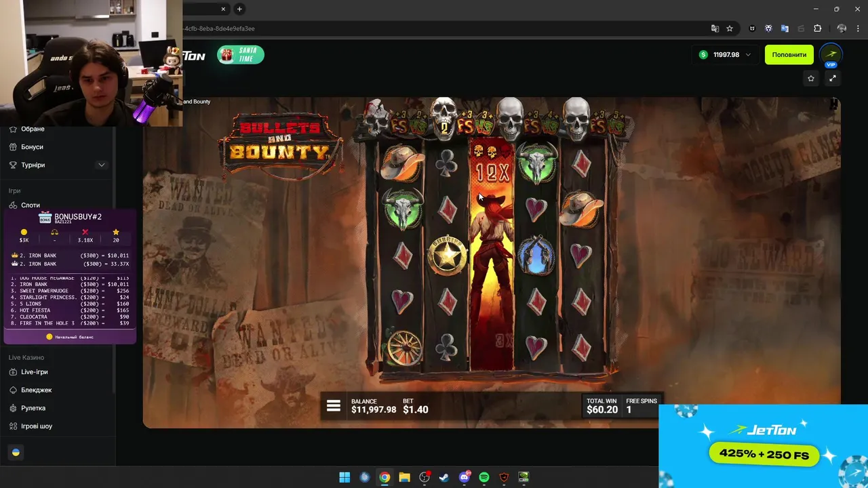
Task: Open Live-ігри in the sidebar
Action: [34, 372]
